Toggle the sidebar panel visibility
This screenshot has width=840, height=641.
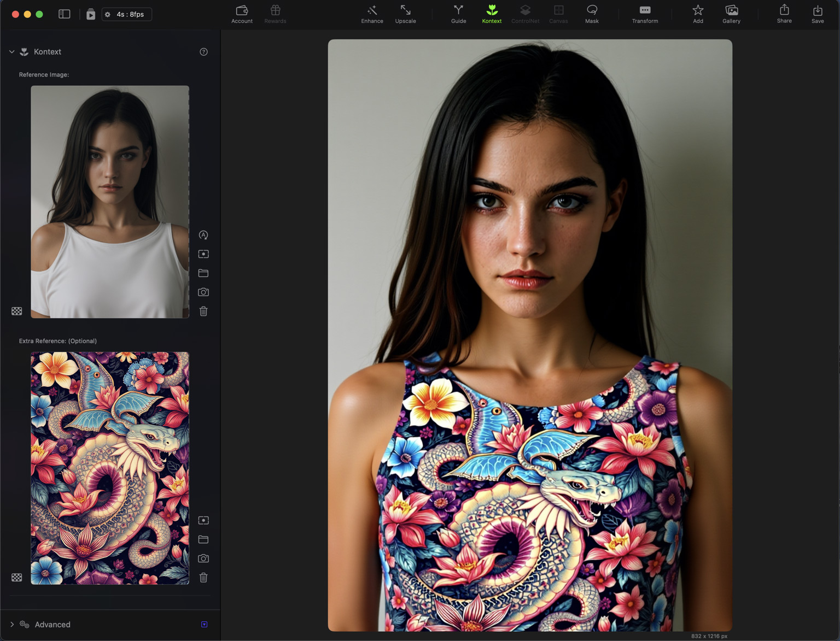tap(65, 14)
